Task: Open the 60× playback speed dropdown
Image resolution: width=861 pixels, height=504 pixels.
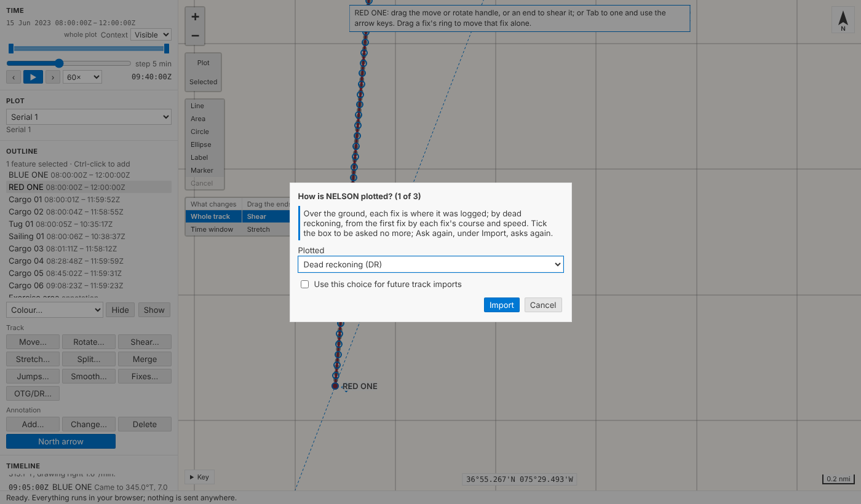Action: tap(82, 77)
